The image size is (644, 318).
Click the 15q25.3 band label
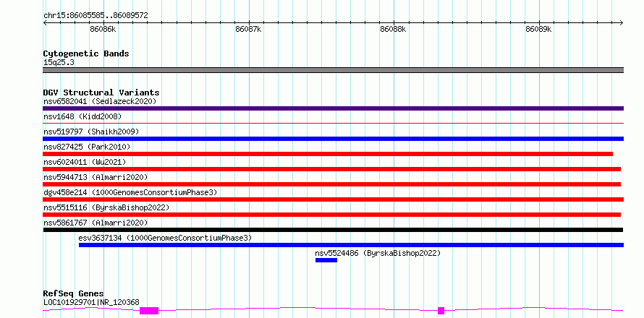point(59,62)
